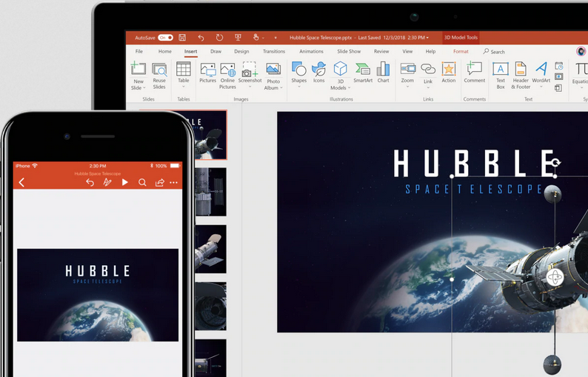Screen dimensions: 588x377
Task: Open the Animations tab
Action: [x=311, y=52]
